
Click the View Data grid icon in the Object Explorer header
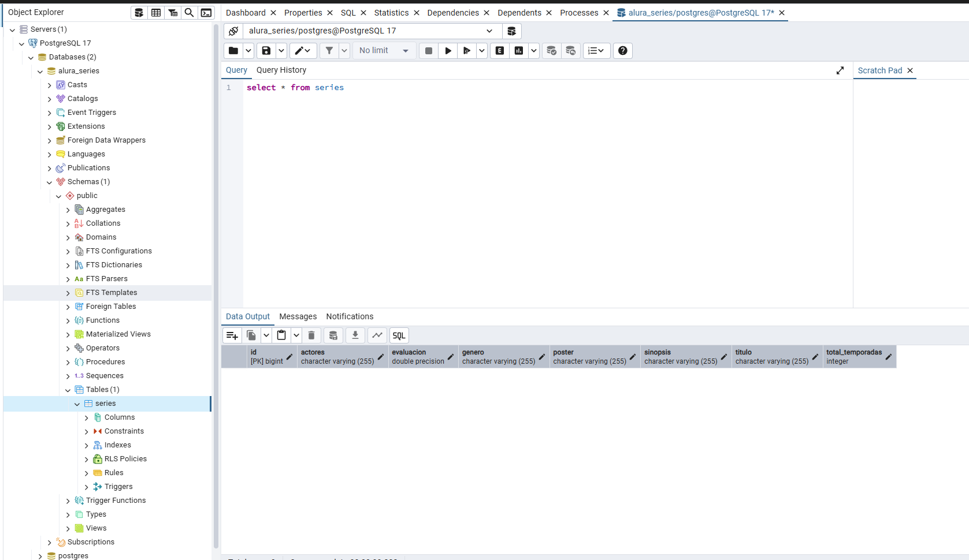[x=156, y=13]
